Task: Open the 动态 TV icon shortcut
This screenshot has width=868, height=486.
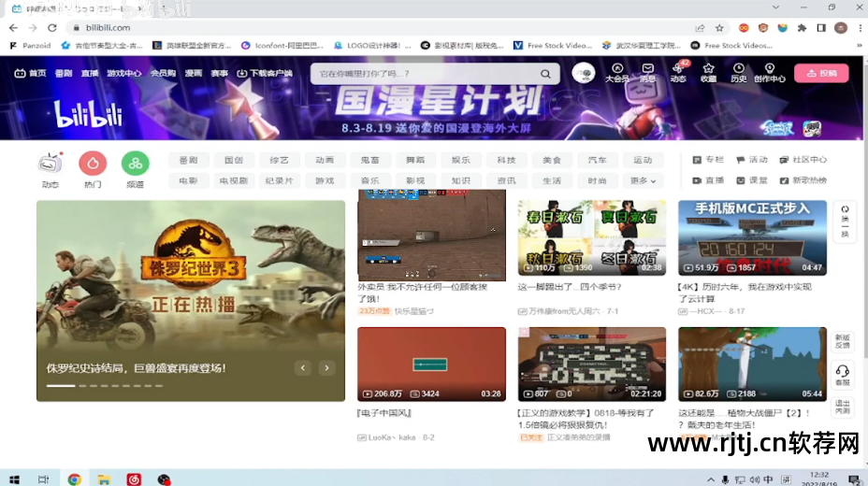Action: [51, 164]
